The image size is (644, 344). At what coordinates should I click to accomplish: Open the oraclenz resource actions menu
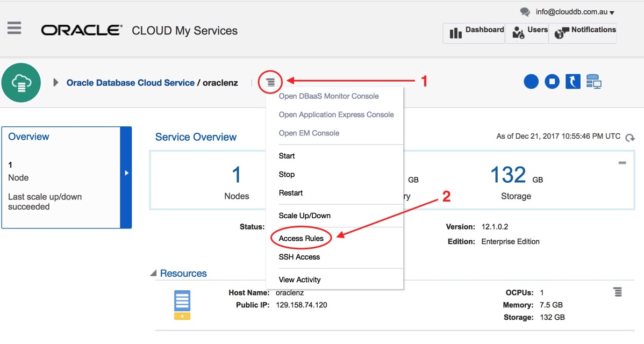[x=618, y=292]
